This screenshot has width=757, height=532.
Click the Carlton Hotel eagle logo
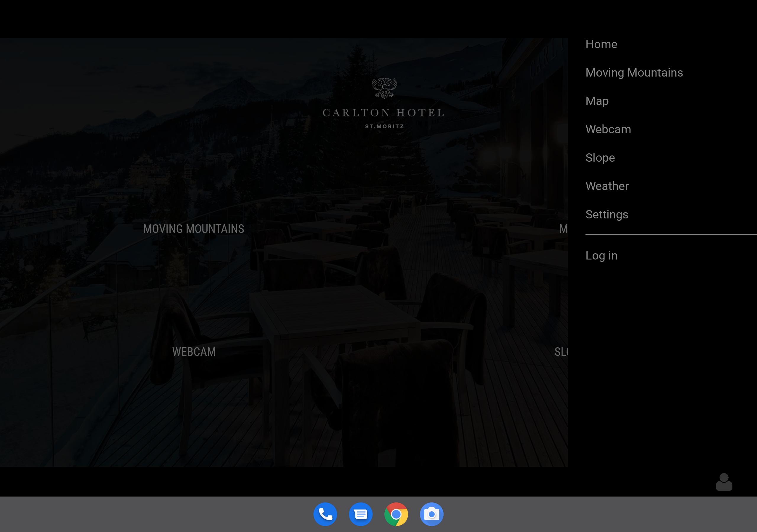click(384, 88)
